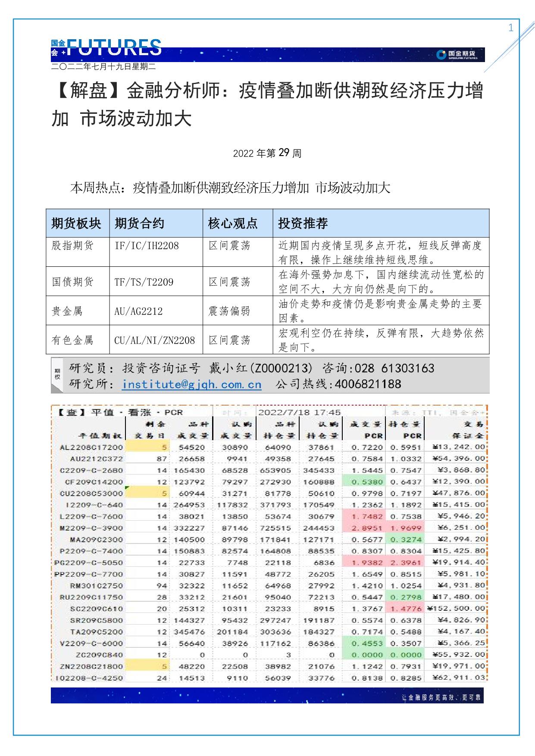Image resolution: width=535 pixels, height=756 pixels.
Task: Select the date line 二〇二二年七月十九日星期二
Action: pyautogui.click(x=103, y=67)
